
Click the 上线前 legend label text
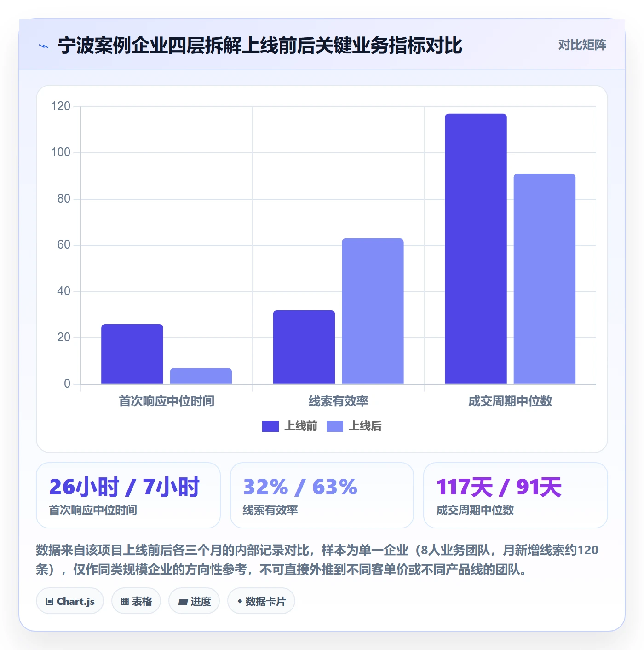pos(301,426)
